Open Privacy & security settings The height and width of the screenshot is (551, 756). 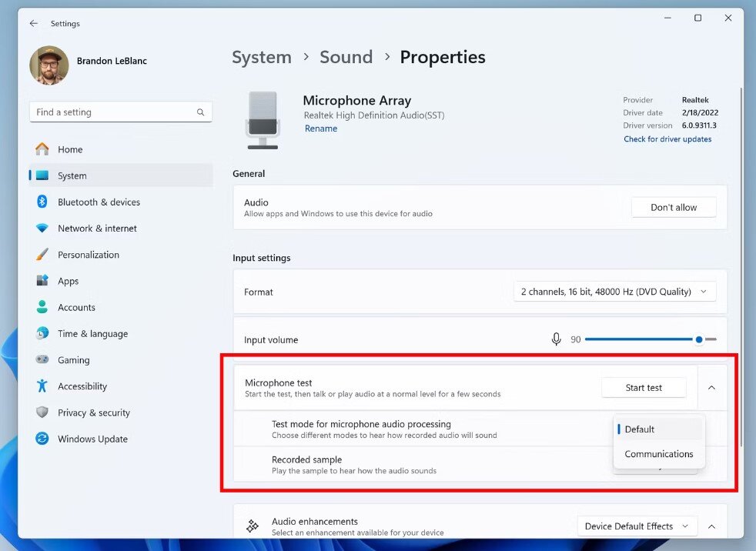tap(92, 412)
